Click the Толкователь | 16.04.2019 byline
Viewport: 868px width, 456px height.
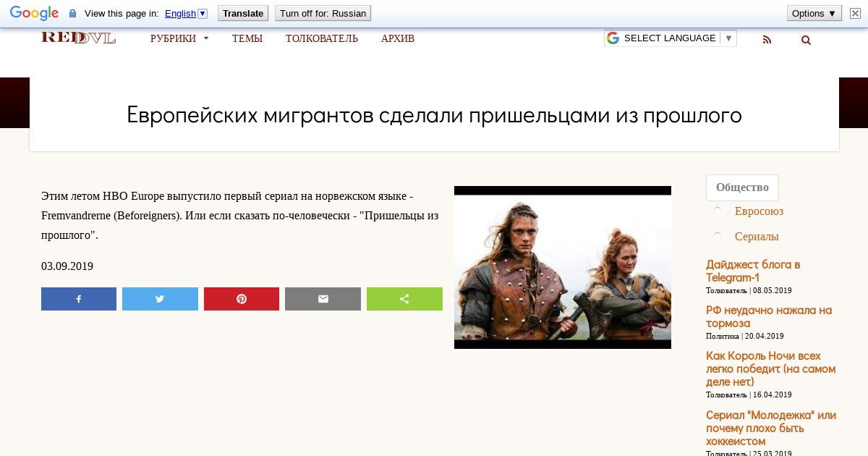click(749, 394)
